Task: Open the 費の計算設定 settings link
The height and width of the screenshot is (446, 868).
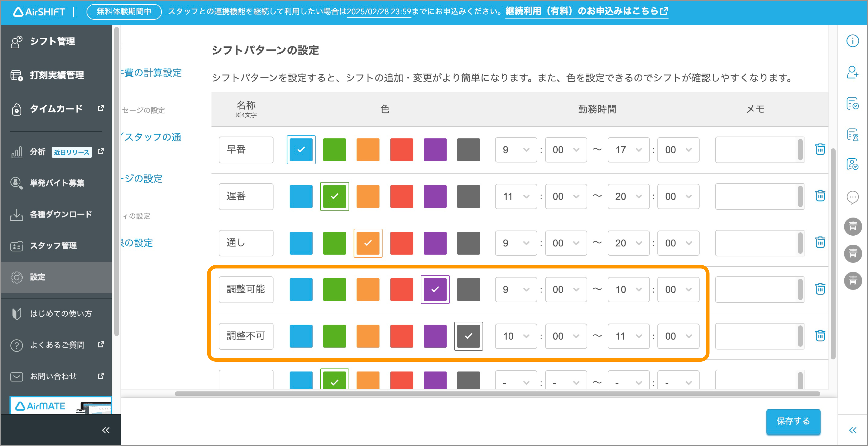Action: (x=151, y=73)
